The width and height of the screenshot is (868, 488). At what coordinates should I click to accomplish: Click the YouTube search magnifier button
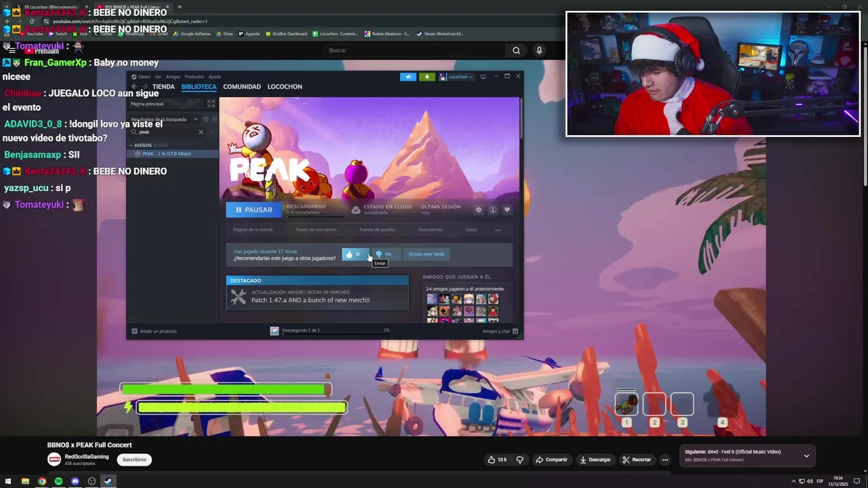coord(516,50)
